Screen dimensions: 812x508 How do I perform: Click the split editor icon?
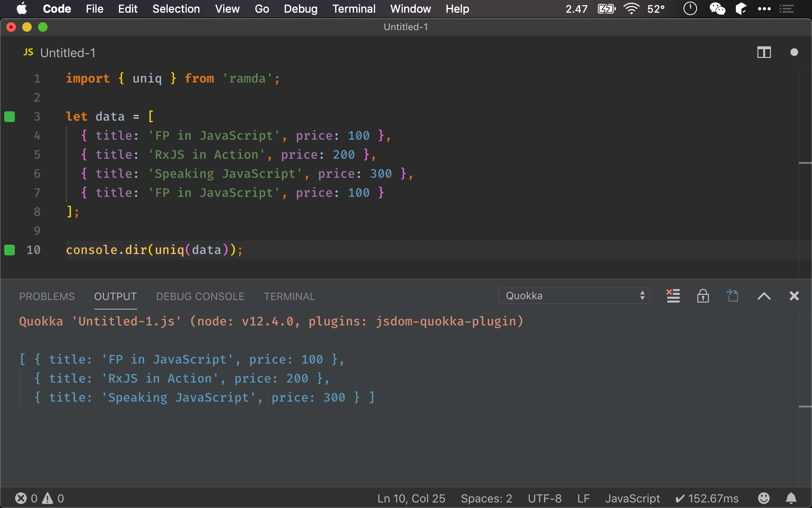tap(764, 52)
